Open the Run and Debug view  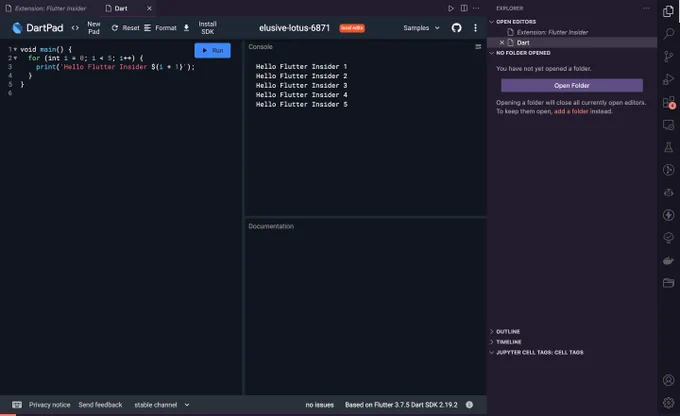click(x=668, y=79)
